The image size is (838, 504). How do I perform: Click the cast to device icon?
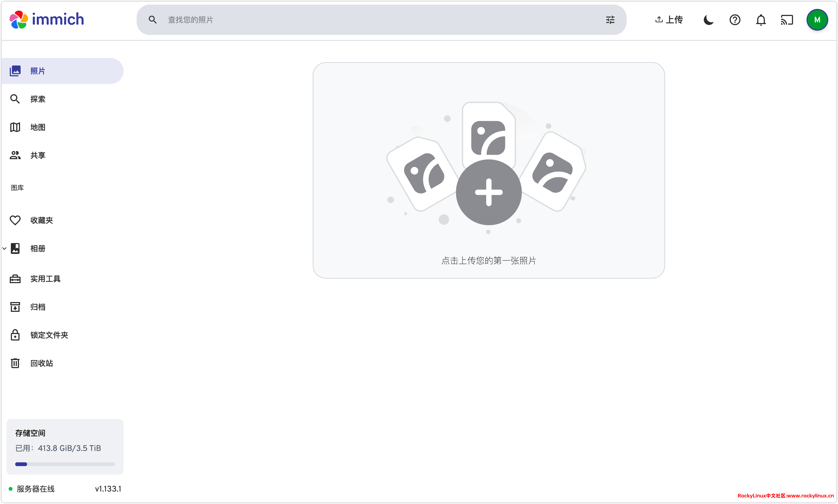[787, 20]
